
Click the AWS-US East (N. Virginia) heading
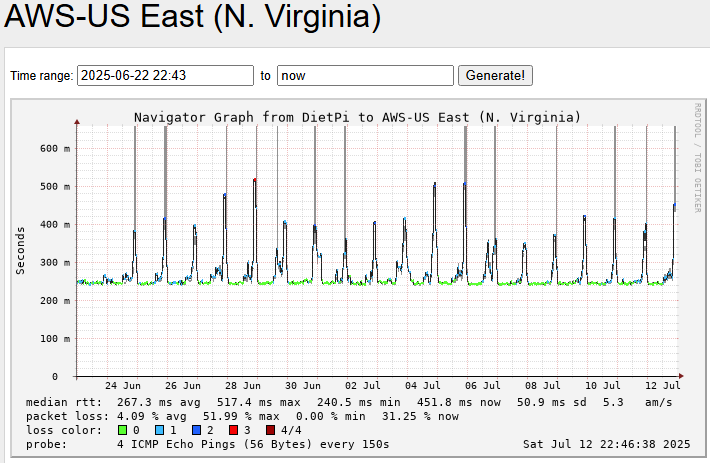pyautogui.click(x=192, y=16)
